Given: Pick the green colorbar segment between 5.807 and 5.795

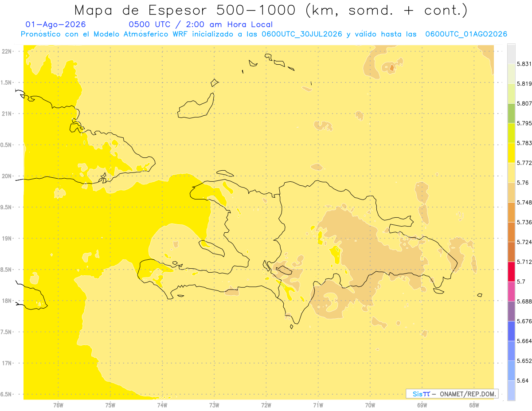Looking at the screenshot, I should coord(511,114).
